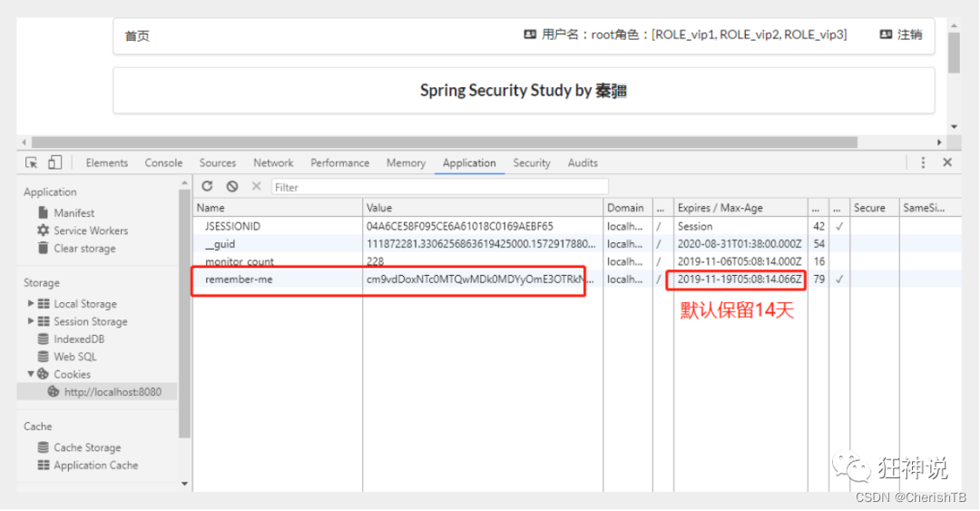
Task: Click the 首页 home link
Action: (137, 35)
